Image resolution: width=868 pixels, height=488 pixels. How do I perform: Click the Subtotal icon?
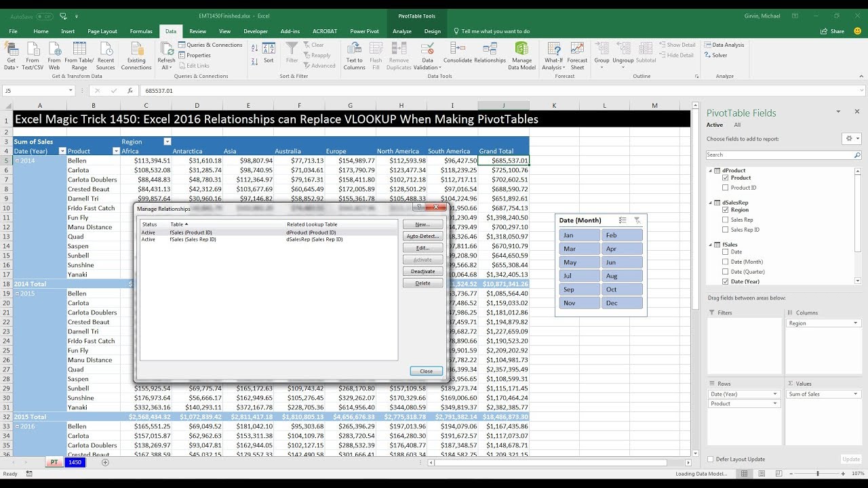coord(646,53)
